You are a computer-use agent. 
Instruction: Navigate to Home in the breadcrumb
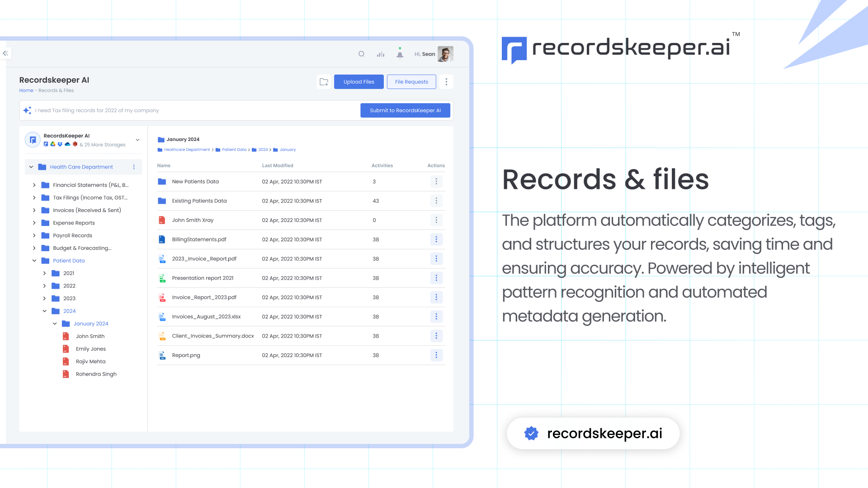(26, 90)
